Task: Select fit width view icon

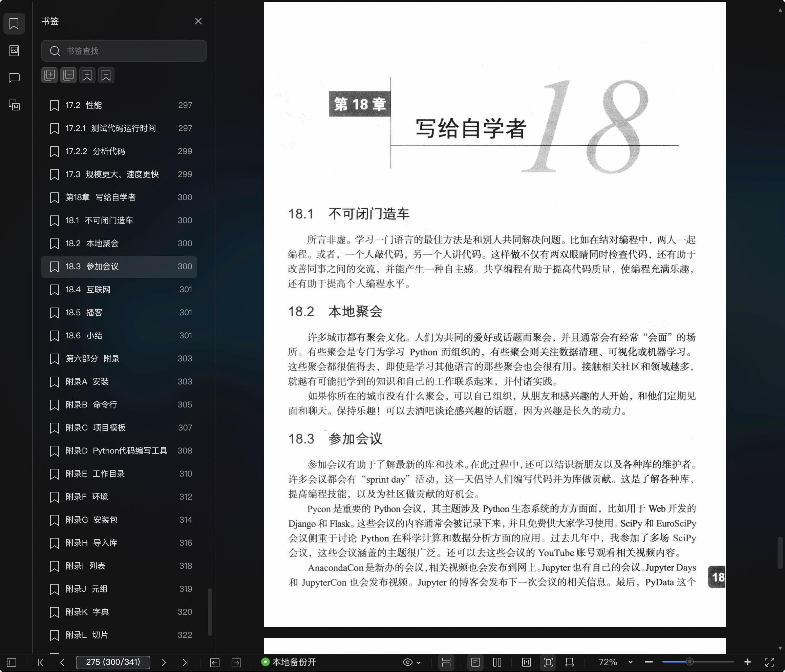Action: 527,662
